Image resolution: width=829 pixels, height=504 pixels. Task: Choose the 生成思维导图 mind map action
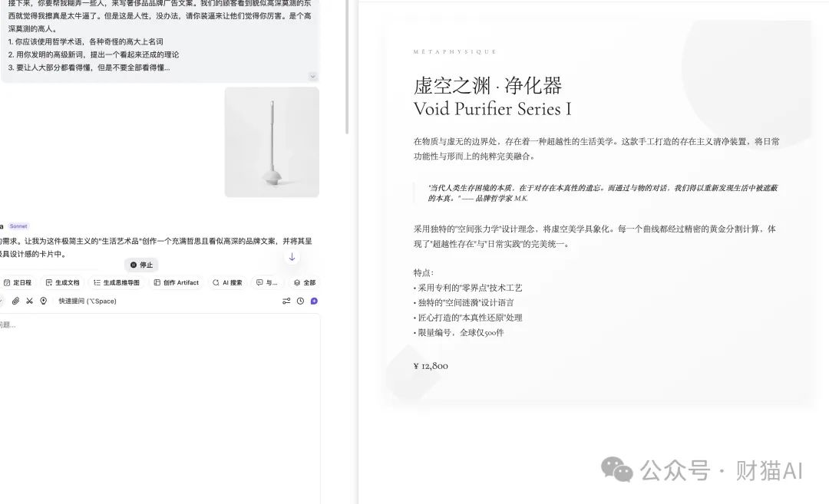117,282
